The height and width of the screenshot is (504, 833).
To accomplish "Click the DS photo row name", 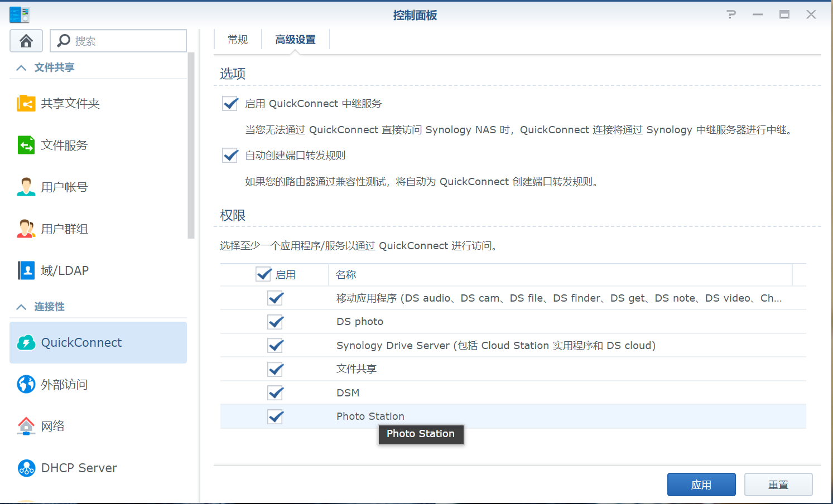I will 360,322.
